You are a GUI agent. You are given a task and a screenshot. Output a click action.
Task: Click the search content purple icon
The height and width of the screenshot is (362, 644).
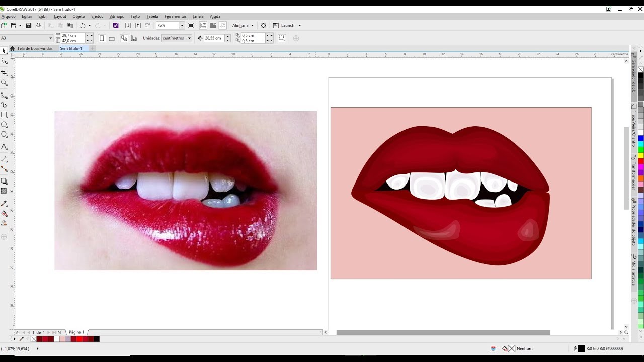click(x=116, y=25)
